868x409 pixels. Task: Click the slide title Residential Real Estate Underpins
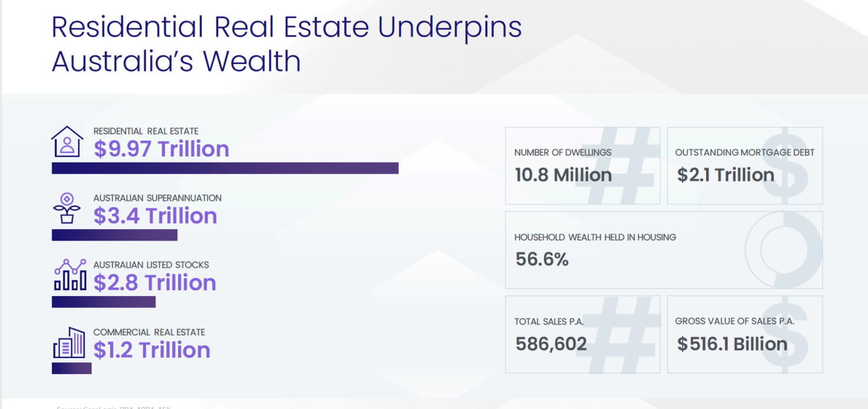pos(287,27)
